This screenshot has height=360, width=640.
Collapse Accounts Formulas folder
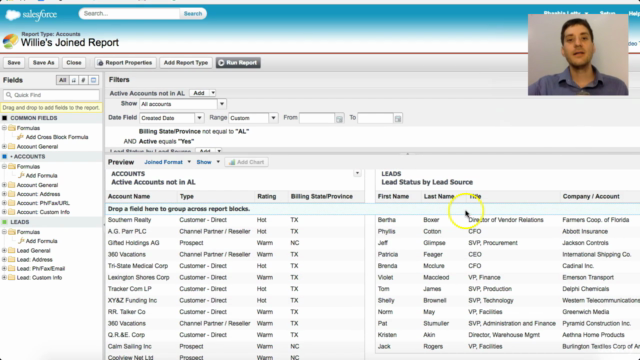tap(4, 166)
